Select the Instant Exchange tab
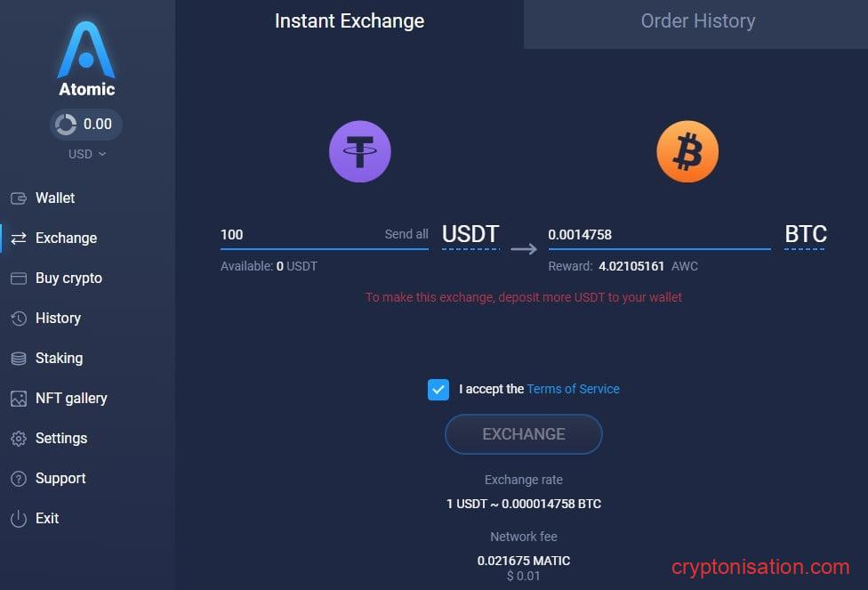Screen dimensions: 868x590 (350, 21)
